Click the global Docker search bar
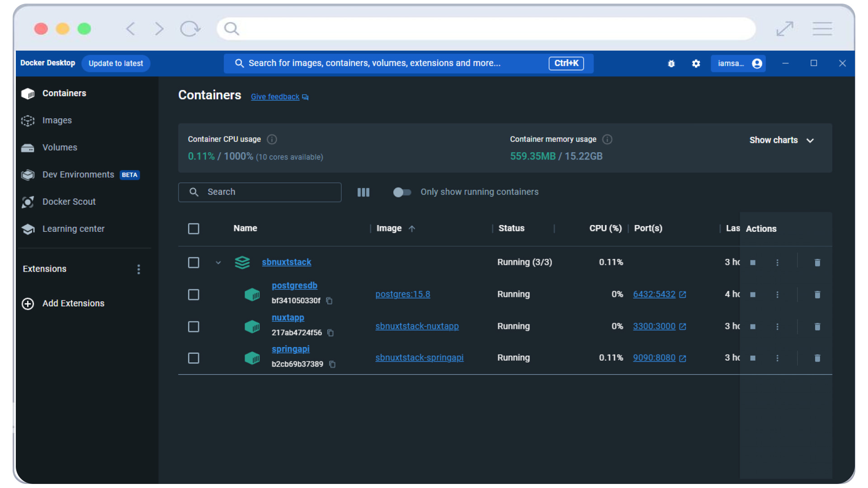Screen dimensions: 868x488 [x=409, y=64]
